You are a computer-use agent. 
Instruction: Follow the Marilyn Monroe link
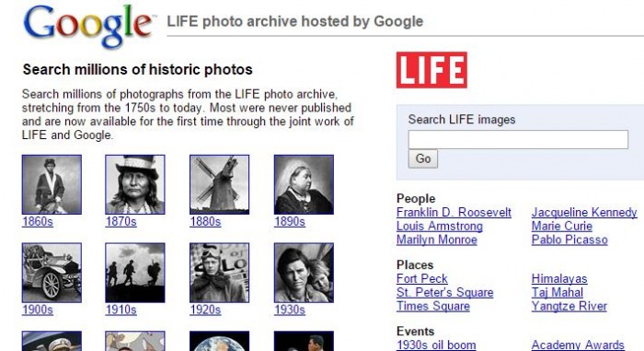[437, 240]
